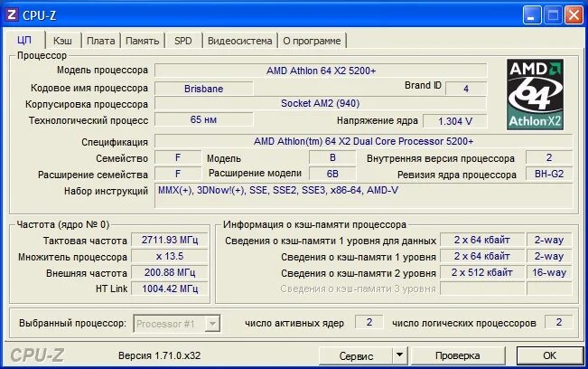This screenshot has height=369, width=588.
Task: Open the Видеосистема tab
Action: point(239,41)
